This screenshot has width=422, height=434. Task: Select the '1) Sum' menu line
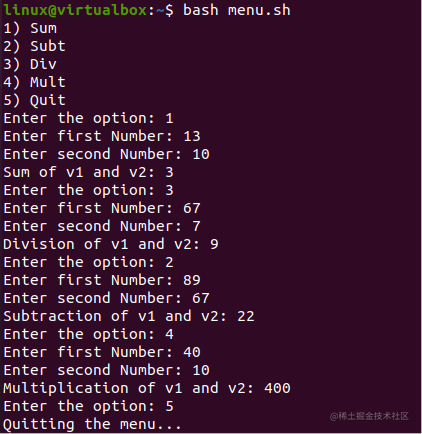tap(30, 28)
